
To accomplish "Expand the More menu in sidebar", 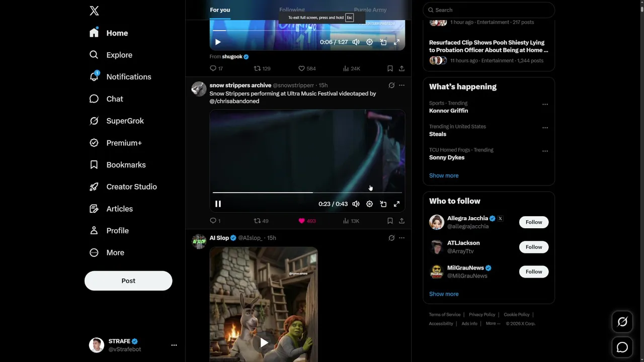I will pyautogui.click(x=107, y=252).
